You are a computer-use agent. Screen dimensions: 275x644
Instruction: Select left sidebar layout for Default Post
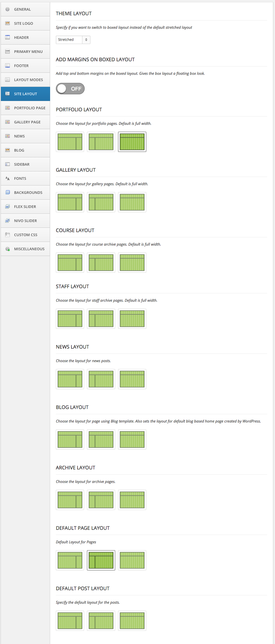click(101, 621)
